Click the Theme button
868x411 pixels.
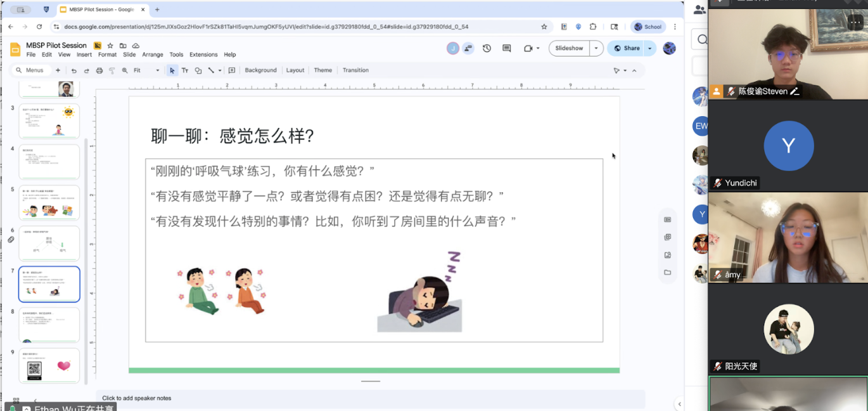click(323, 70)
